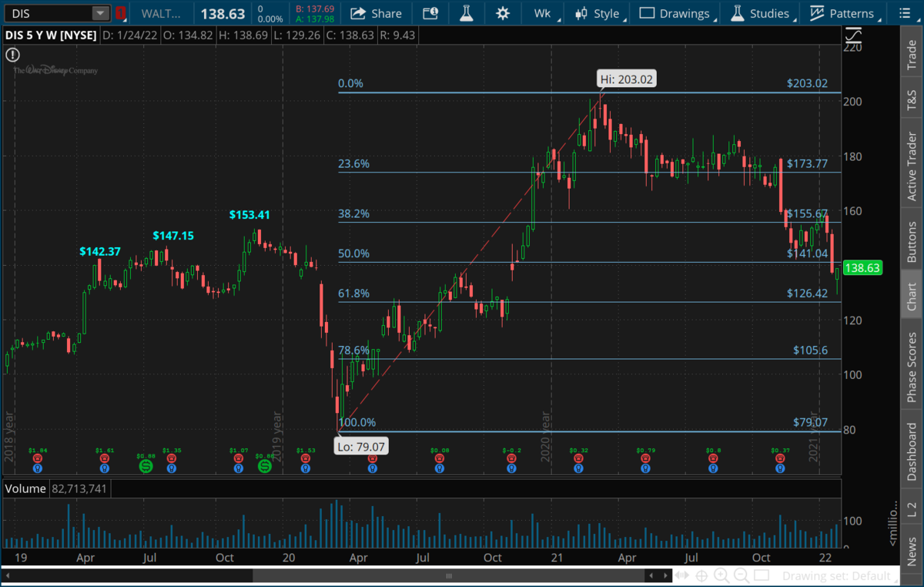This screenshot has height=587, width=924.
Task: Open the flask icon in the toolbar
Action: [466, 13]
